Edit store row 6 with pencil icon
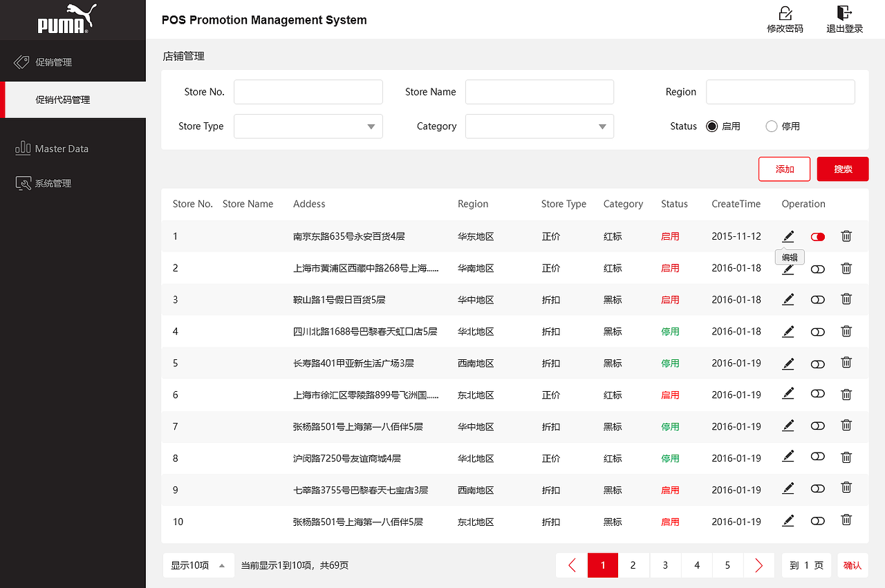 788,393
